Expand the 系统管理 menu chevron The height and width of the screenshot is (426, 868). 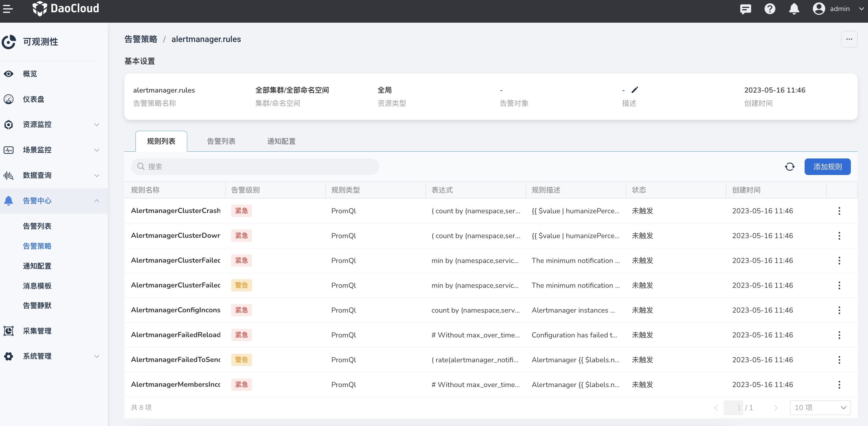(97, 356)
